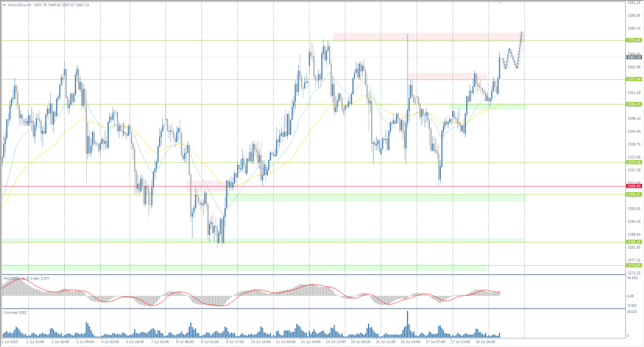Open the dropdown arrow beside XAUUSD.a,H1
The width and height of the screenshot is (644, 347).
(x=4, y=4)
